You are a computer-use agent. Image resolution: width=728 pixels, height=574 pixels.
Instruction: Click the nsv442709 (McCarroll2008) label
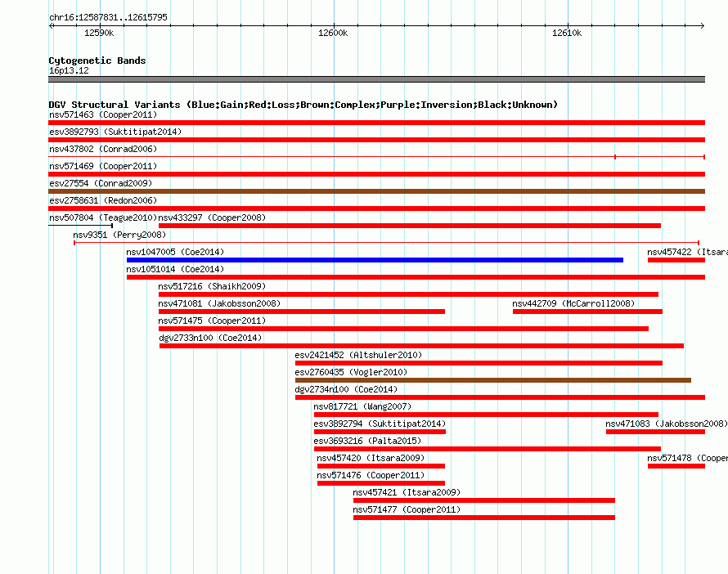(x=573, y=303)
